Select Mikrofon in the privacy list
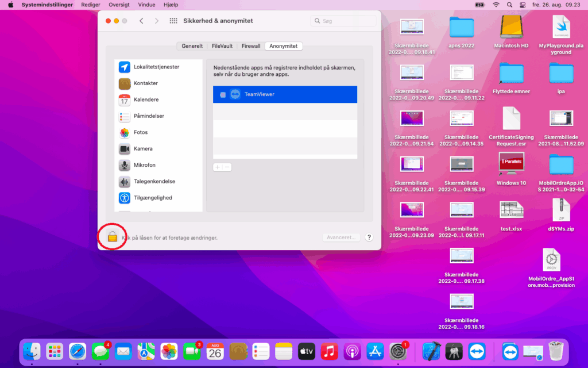588x368 pixels. (x=144, y=165)
